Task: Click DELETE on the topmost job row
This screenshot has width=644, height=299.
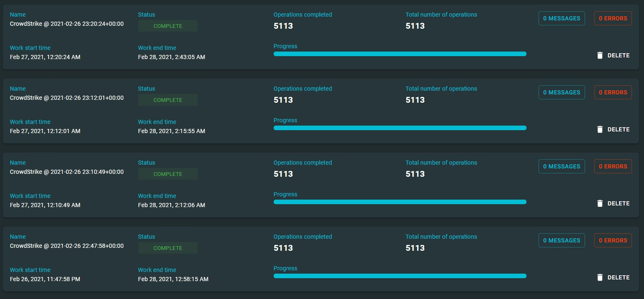Action: point(619,55)
